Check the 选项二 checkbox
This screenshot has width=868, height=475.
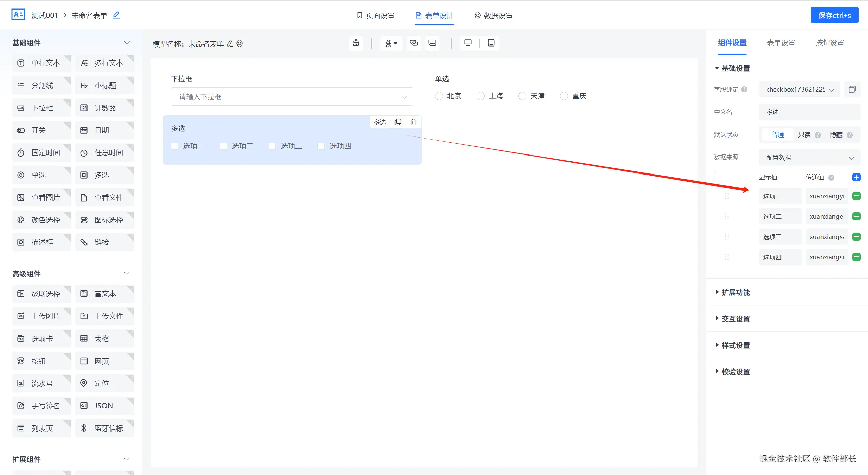pyautogui.click(x=224, y=146)
